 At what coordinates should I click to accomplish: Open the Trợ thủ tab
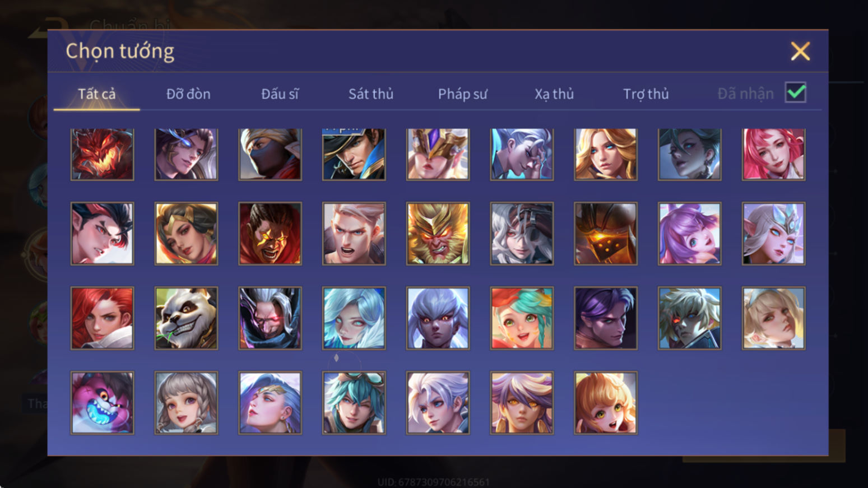646,94
